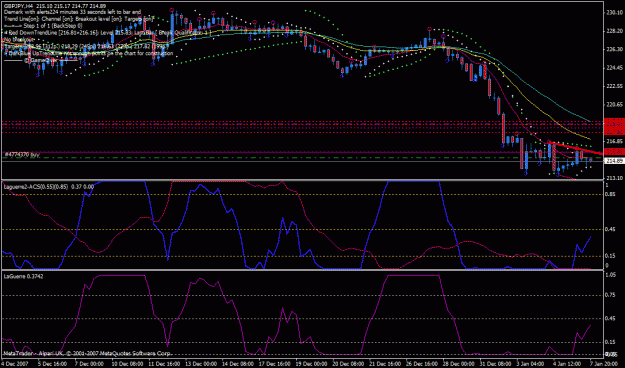Click the '21 Dec 16:00' time axis label

click(x=385, y=364)
